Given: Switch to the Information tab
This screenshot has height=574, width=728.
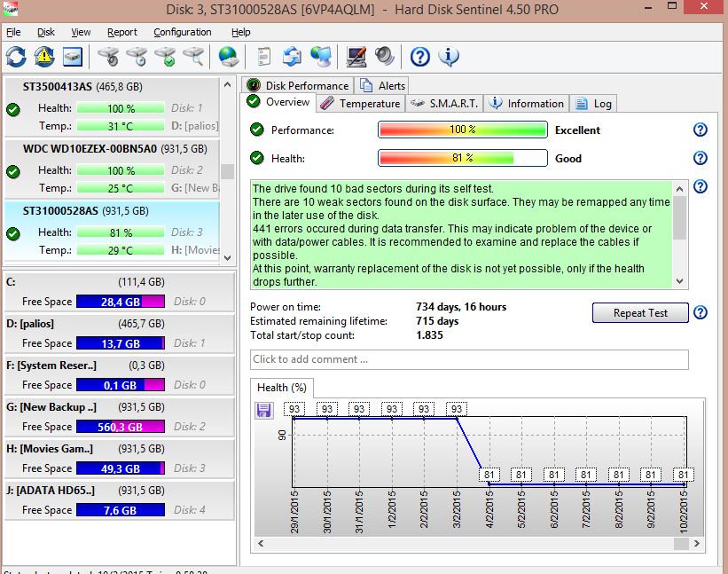Looking at the screenshot, I should coord(527,104).
